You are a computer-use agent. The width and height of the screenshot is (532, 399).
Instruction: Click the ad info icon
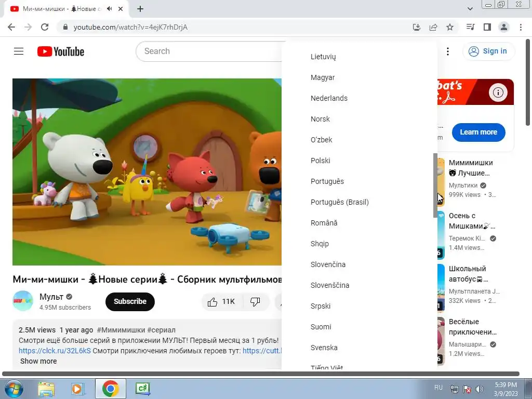pos(498,92)
